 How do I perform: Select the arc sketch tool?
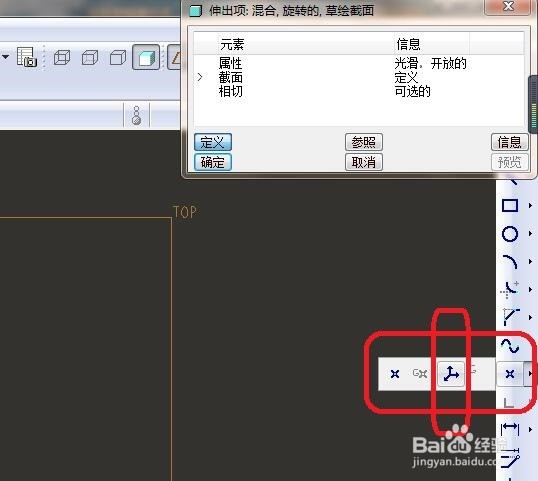(x=510, y=262)
